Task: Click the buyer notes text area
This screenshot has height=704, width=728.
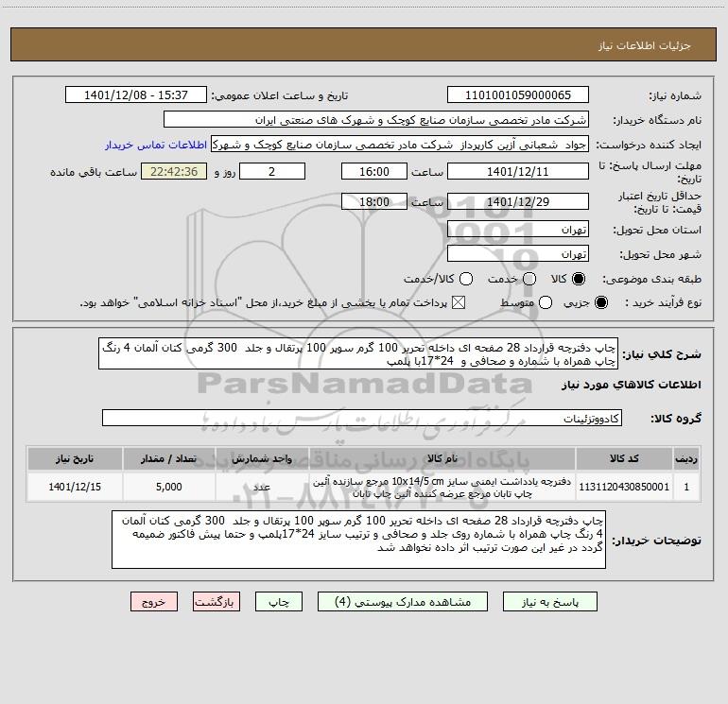Action: (359, 540)
